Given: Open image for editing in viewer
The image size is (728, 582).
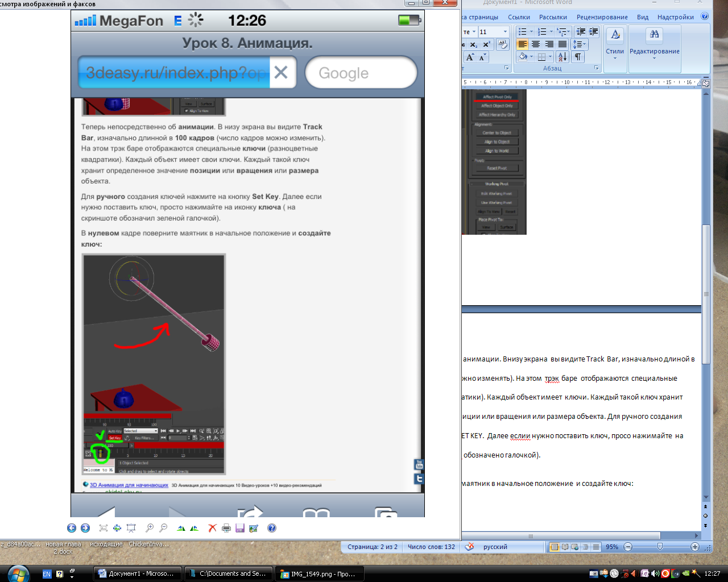Looking at the screenshot, I should pos(254,528).
